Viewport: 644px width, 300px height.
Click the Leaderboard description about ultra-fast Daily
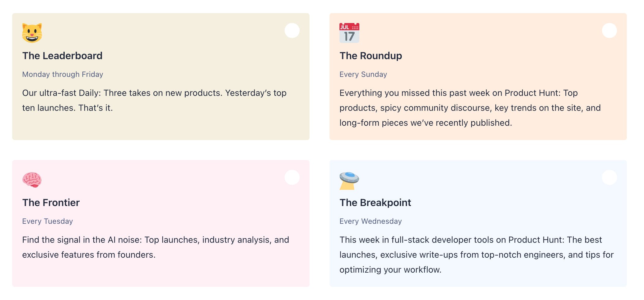pos(154,100)
